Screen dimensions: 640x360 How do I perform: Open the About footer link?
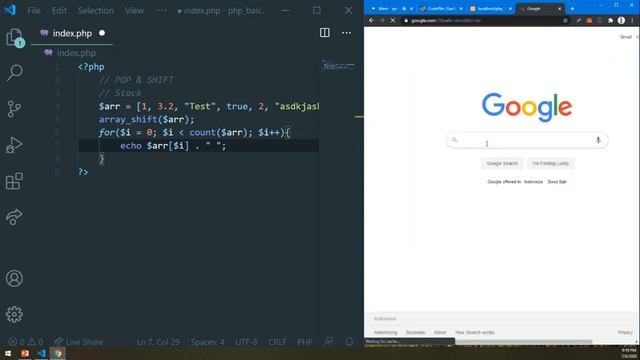pyautogui.click(x=440, y=332)
